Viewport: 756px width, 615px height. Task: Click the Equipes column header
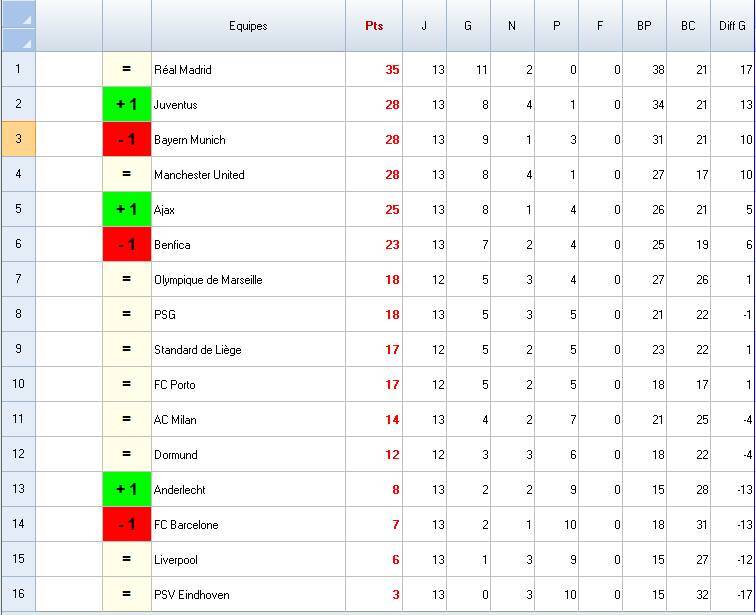tap(248, 26)
